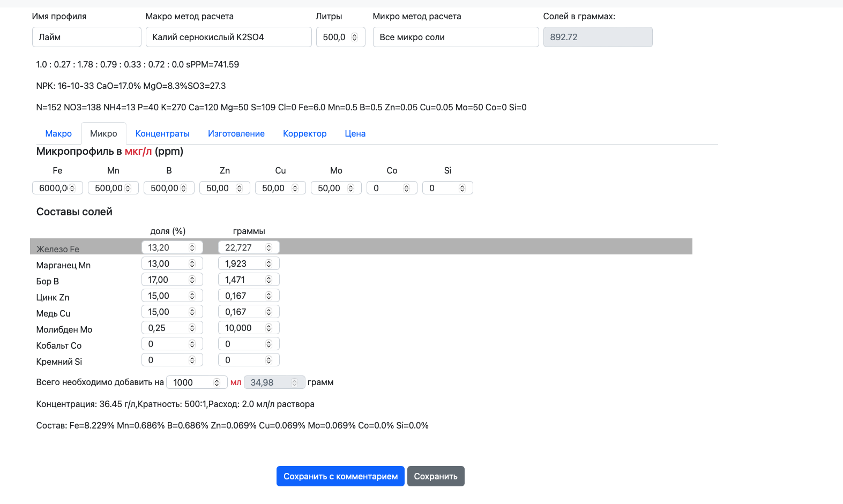
Task: Adjust the Zn microprofile stepper
Action: coord(240,188)
